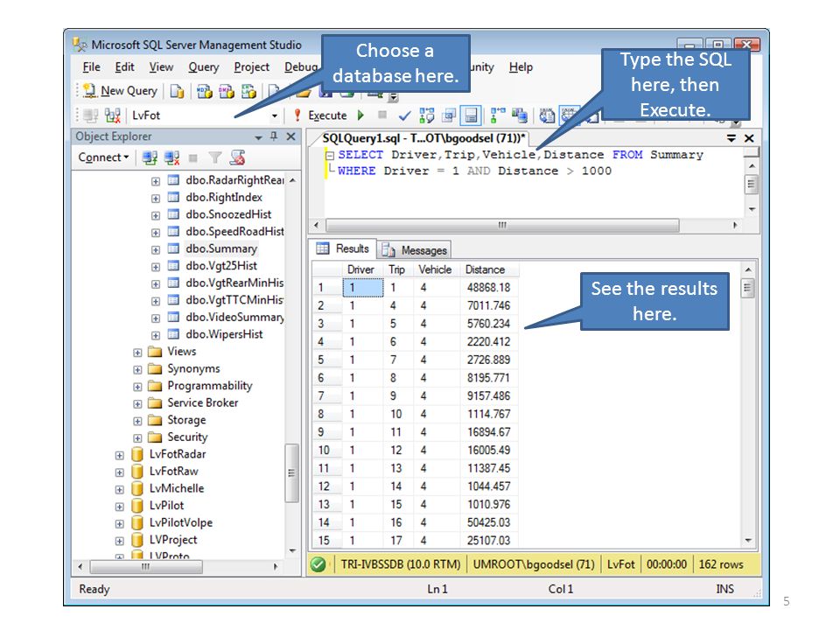Expand the LvFotRadar database node

[120, 455]
